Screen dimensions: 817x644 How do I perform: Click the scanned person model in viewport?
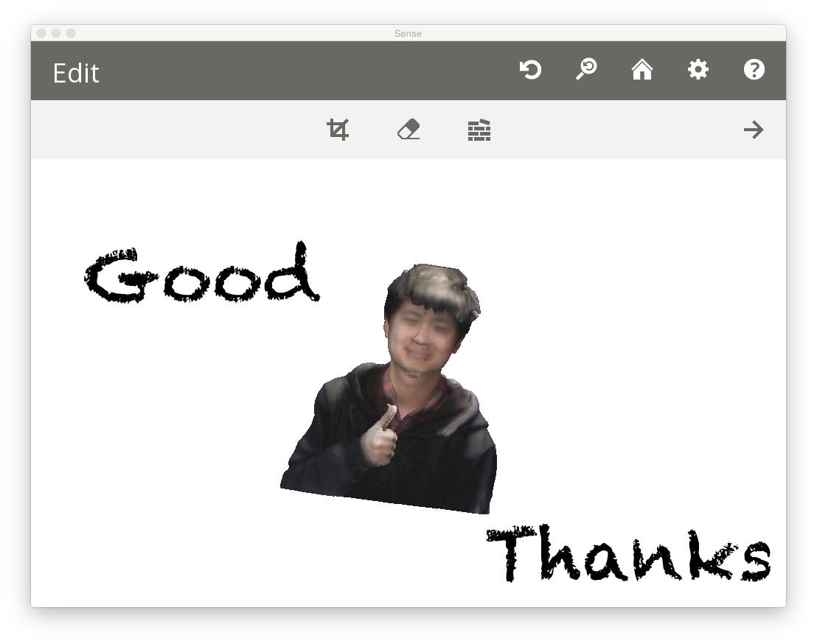389,389
